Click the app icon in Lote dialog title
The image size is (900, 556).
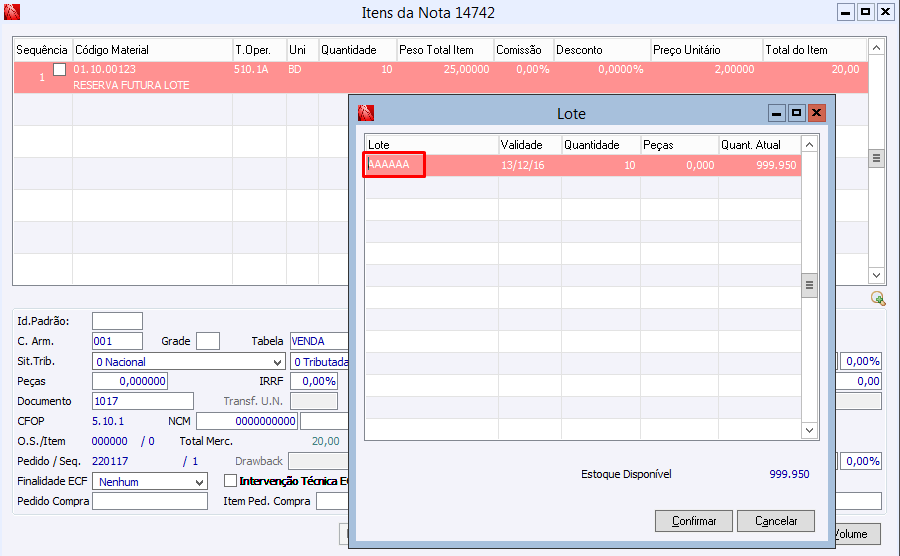366,113
